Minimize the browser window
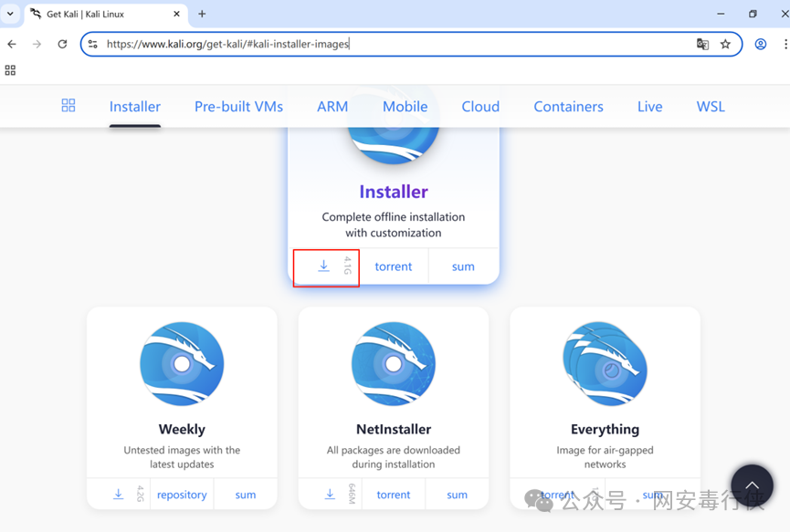The height and width of the screenshot is (532, 790). [x=721, y=14]
